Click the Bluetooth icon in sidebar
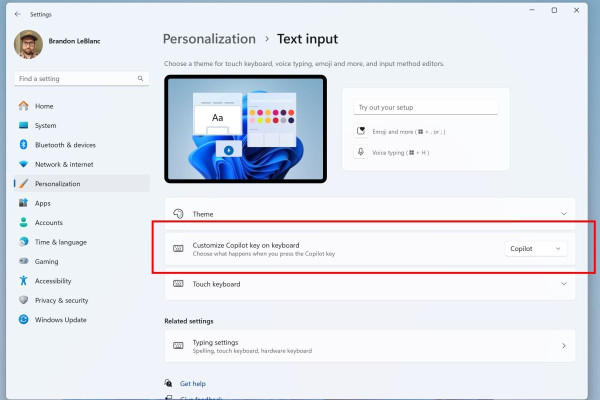Viewport: 600px width, 400px height. [x=23, y=145]
